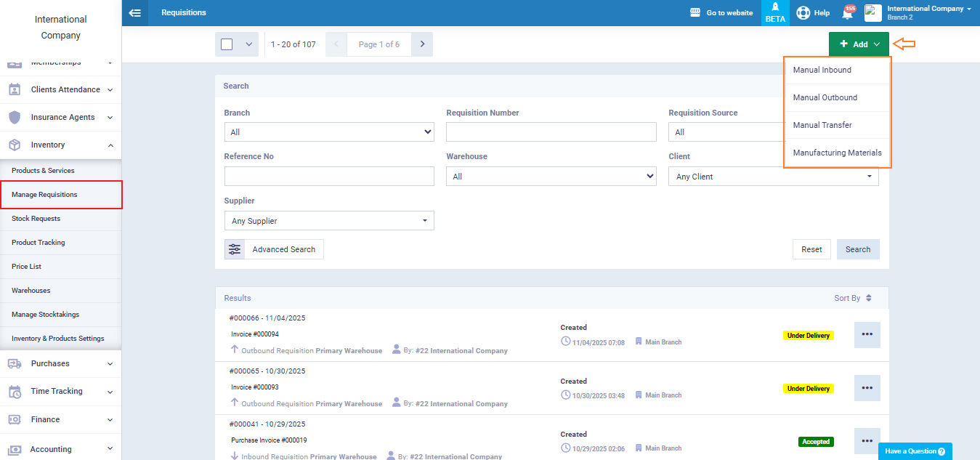Click the Search button

pos(857,249)
